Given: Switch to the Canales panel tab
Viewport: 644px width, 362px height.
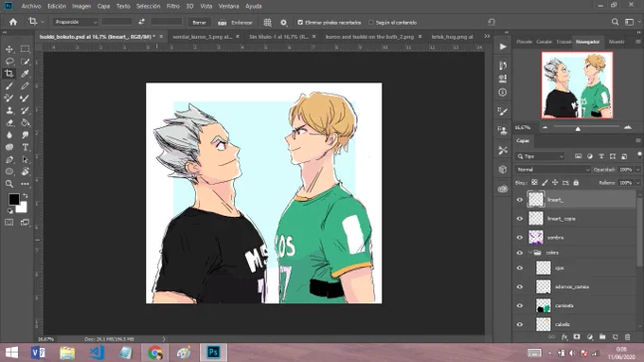Looking at the screenshot, I should 544,42.
